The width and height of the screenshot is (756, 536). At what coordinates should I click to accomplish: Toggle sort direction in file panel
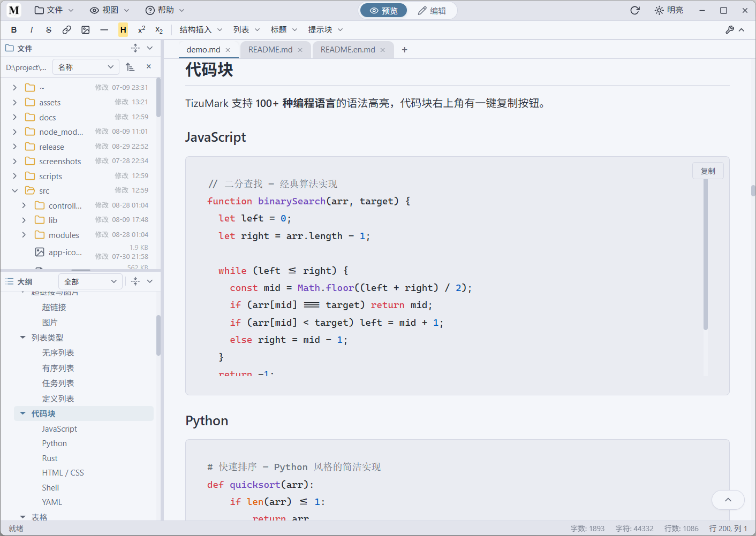pyautogui.click(x=130, y=67)
